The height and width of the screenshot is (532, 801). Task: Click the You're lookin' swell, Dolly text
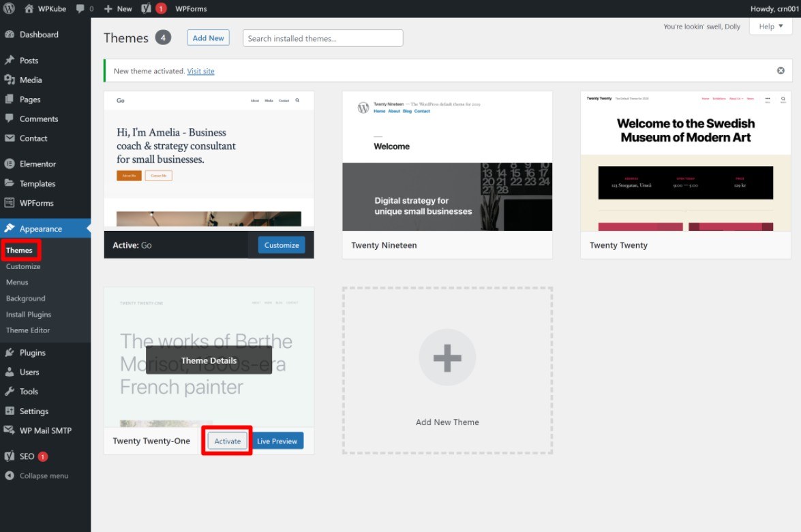702,27
